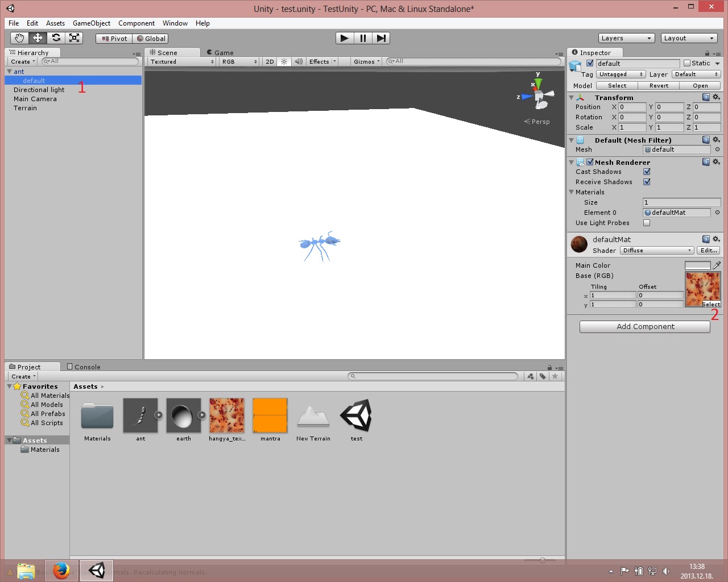Toggle Use Light Probes checkbox
The height and width of the screenshot is (582, 728).
click(647, 223)
